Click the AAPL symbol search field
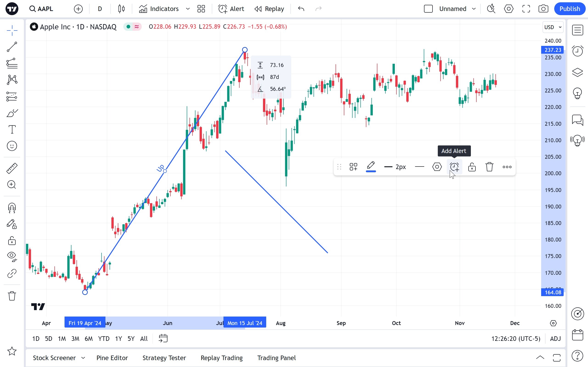Viewport: 588px width, 367px height. [41, 9]
